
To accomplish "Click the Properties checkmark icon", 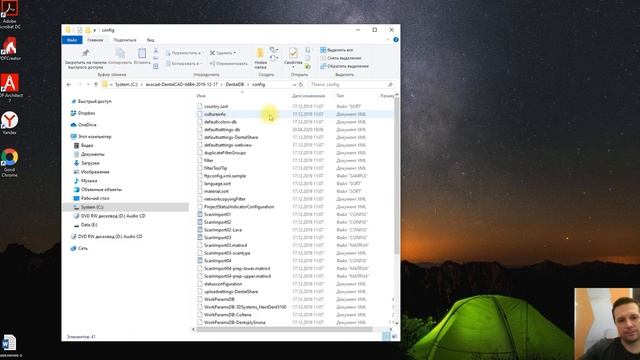I will [x=293, y=53].
